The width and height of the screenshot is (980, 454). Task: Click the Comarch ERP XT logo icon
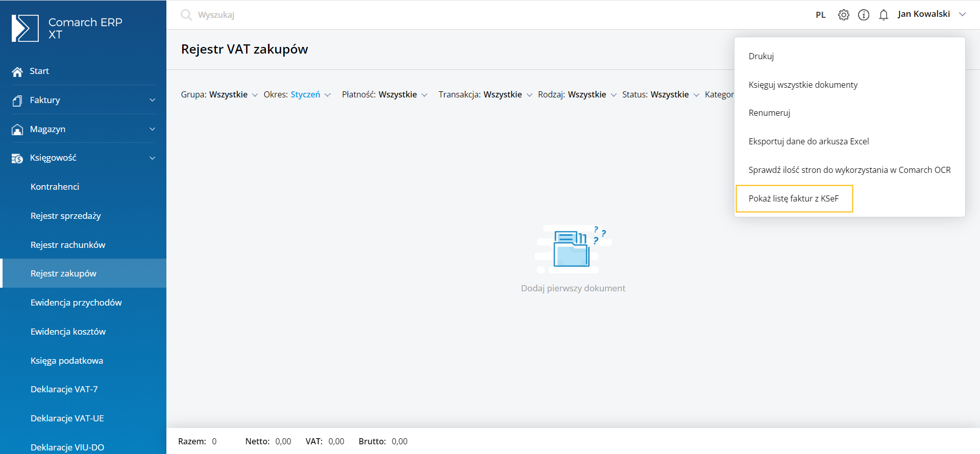(x=25, y=28)
